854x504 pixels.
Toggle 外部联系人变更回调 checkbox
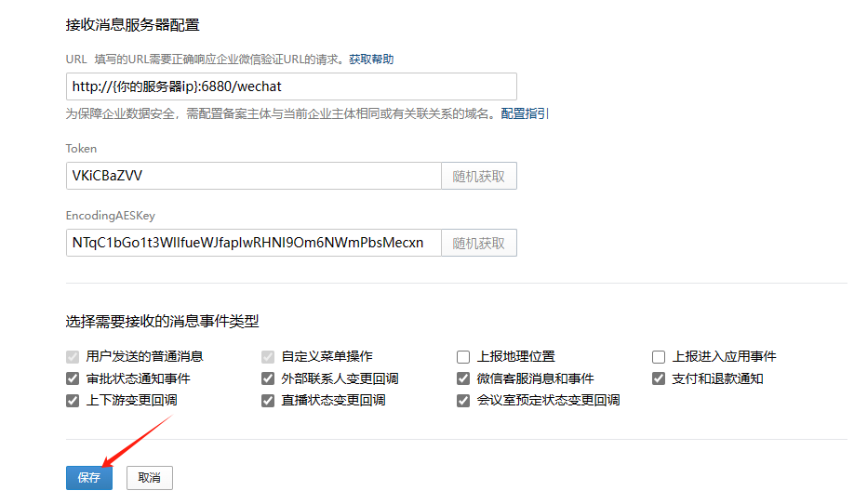tap(268, 378)
